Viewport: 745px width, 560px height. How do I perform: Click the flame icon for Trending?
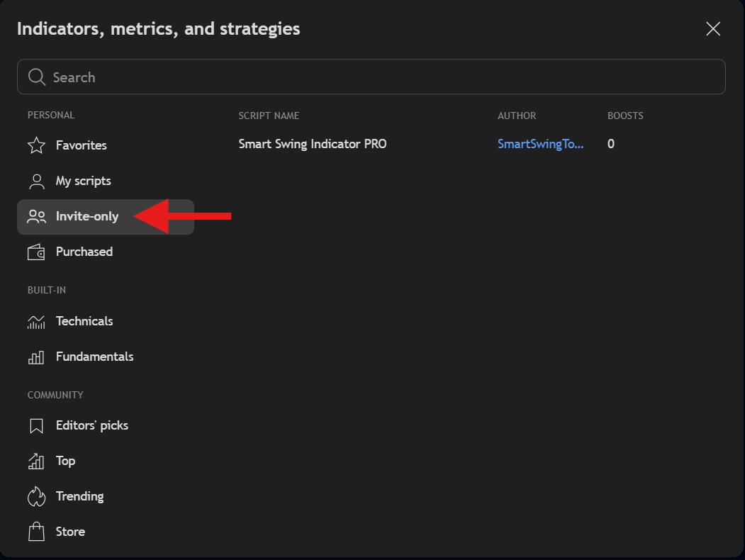coord(36,497)
